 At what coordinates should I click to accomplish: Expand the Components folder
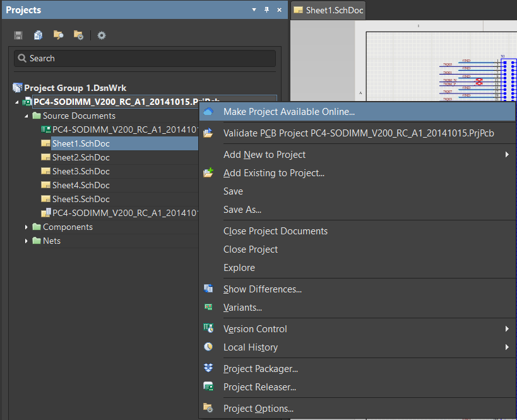click(x=26, y=227)
